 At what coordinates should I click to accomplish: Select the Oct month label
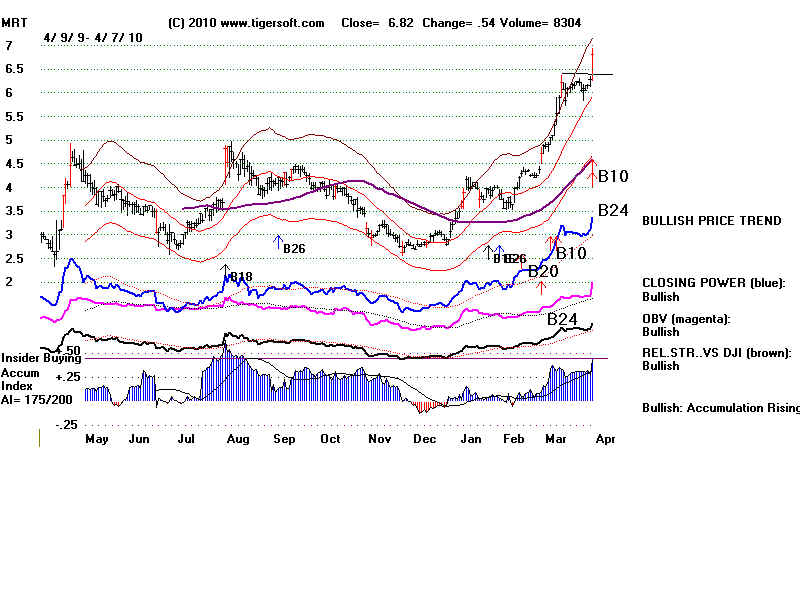(330, 439)
